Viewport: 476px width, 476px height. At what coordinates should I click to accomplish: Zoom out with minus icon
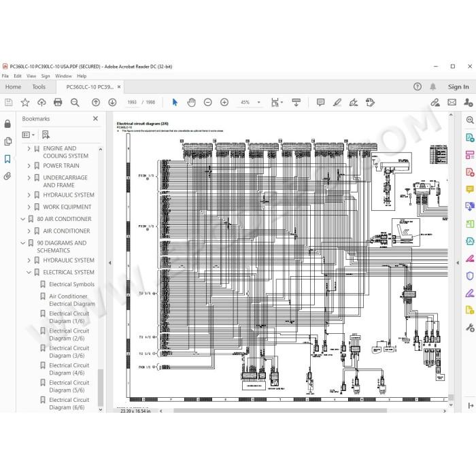207,102
